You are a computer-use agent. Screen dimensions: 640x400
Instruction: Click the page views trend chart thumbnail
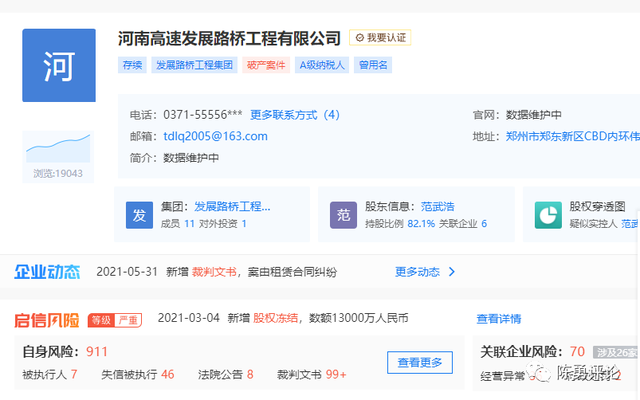(x=58, y=149)
